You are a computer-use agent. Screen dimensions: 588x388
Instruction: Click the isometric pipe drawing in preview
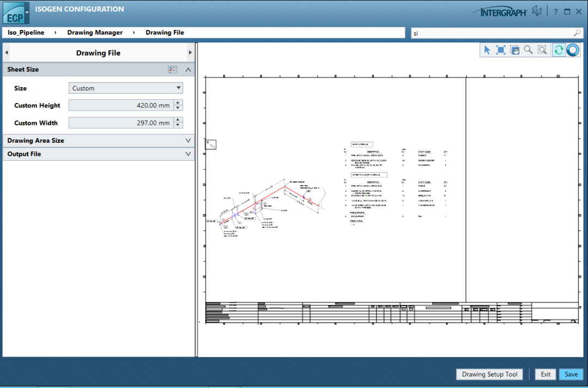(x=267, y=208)
